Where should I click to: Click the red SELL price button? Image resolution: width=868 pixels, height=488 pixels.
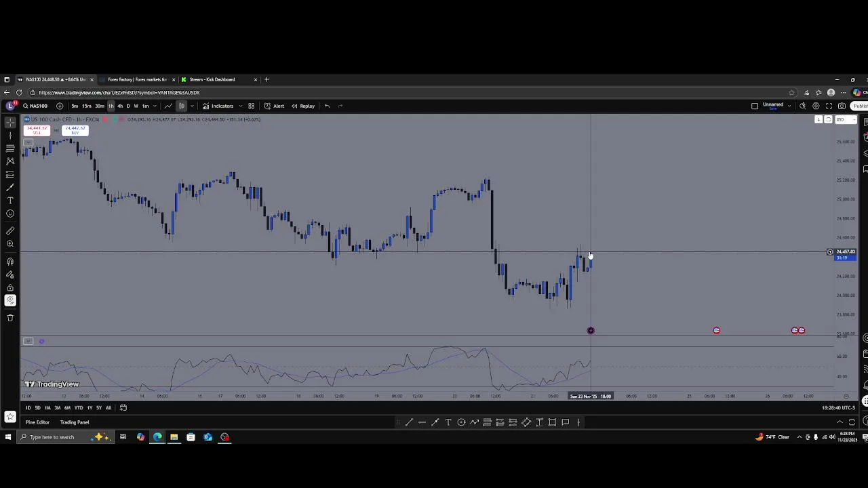[37, 130]
